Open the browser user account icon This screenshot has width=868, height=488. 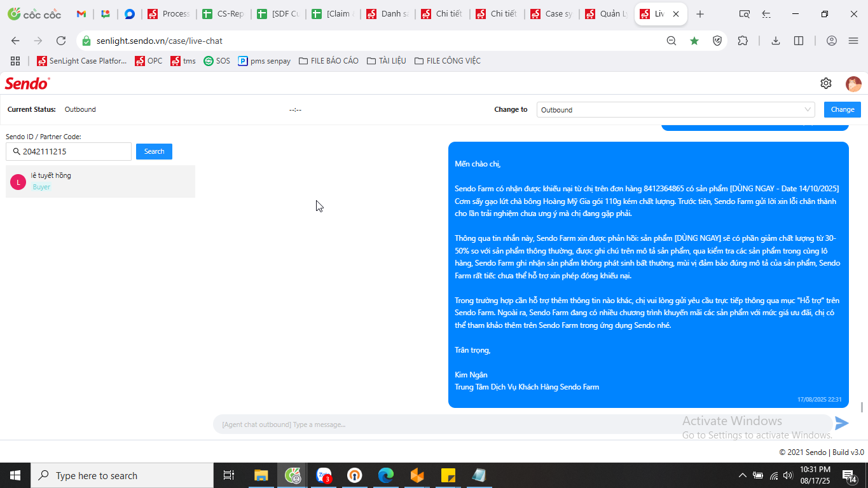tap(832, 41)
